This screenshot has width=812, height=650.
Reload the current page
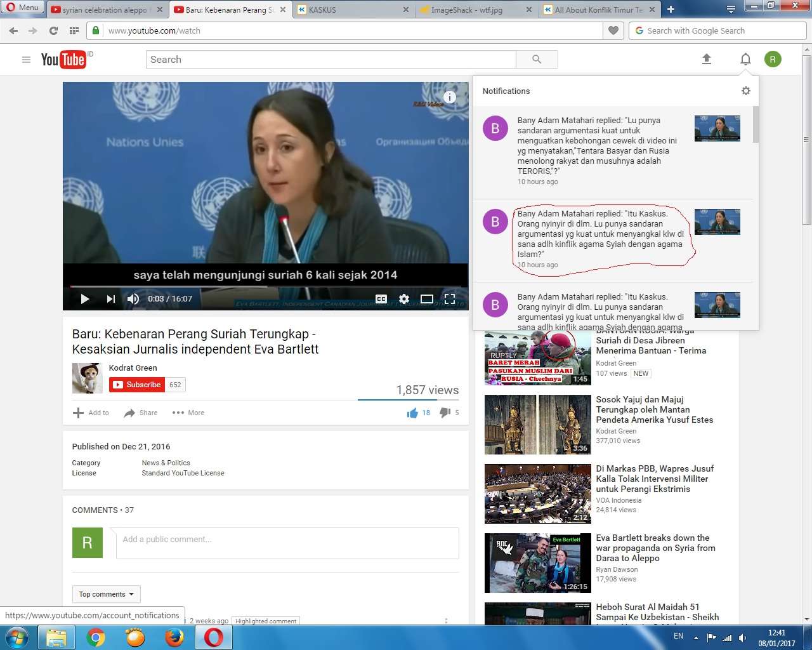53,30
